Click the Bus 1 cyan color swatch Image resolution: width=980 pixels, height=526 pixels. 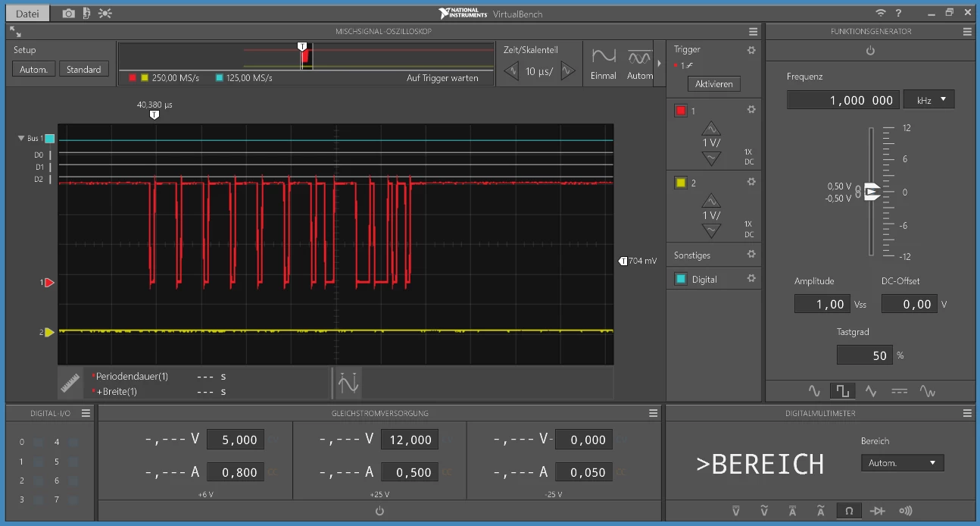tap(49, 139)
